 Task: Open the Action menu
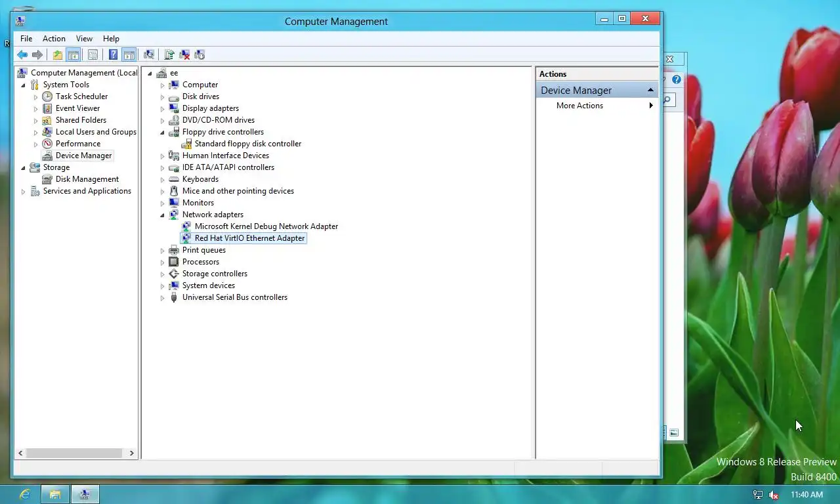54,39
